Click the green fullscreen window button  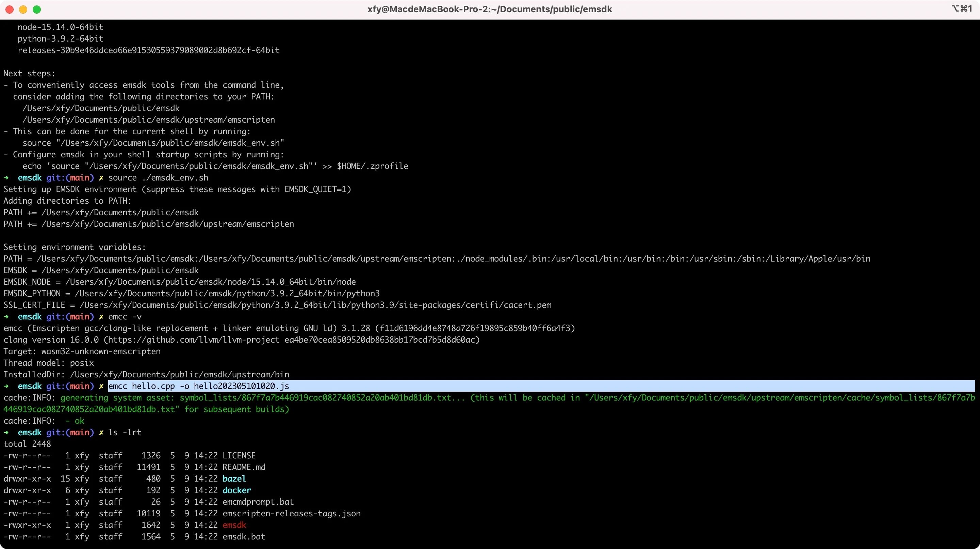(x=37, y=10)
